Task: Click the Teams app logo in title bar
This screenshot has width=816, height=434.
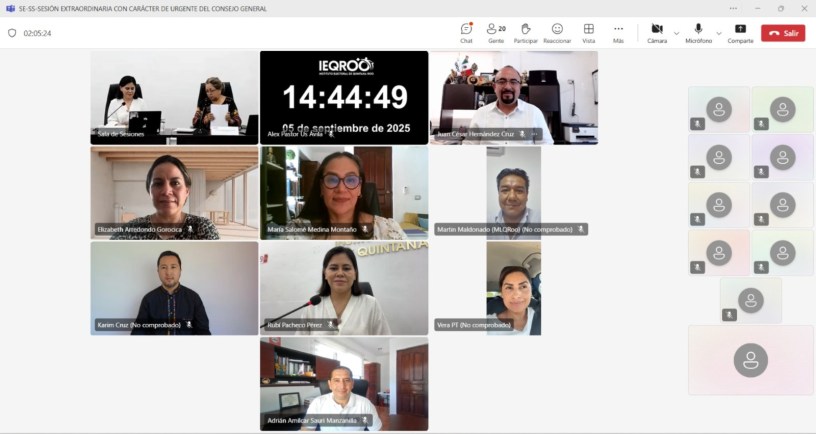Action: pos(10,8)
